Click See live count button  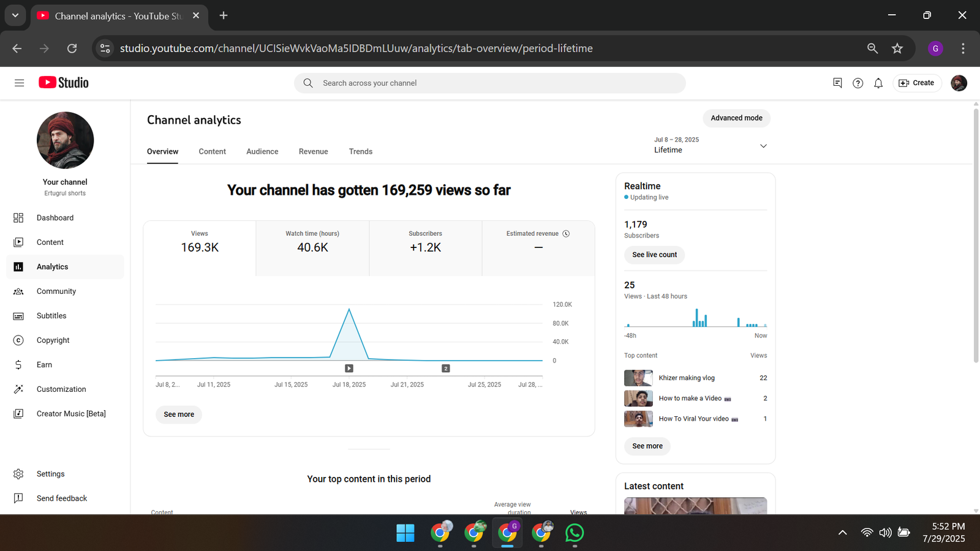(x=654, y=255)
